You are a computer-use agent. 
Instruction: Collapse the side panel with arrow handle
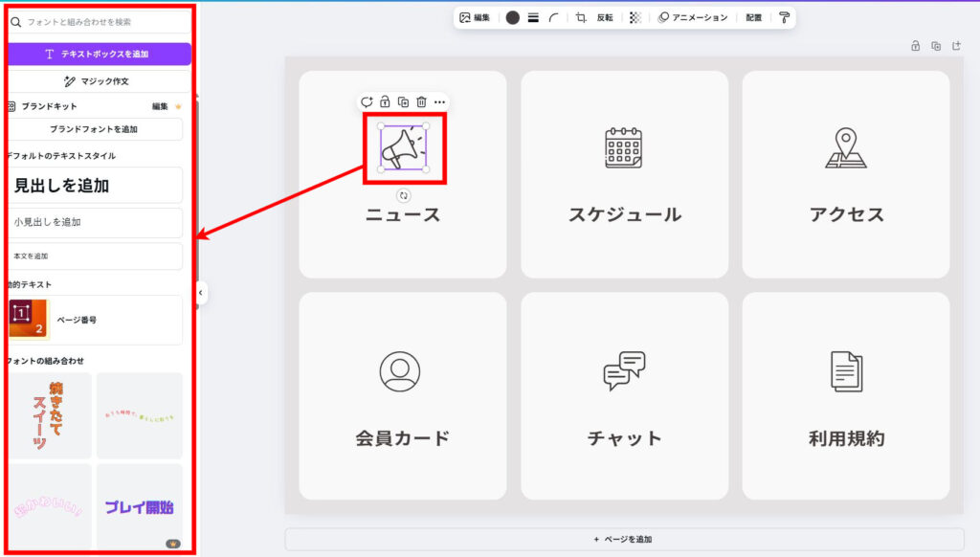201,292
